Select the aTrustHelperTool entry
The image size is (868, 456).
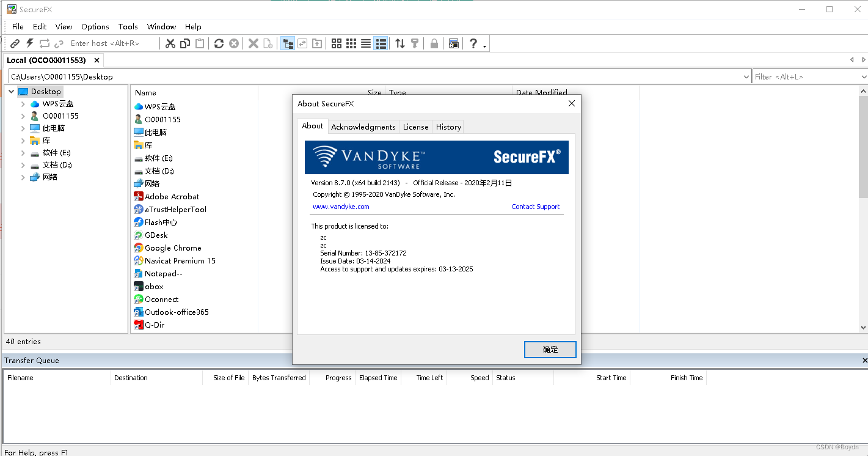[175, 209]
